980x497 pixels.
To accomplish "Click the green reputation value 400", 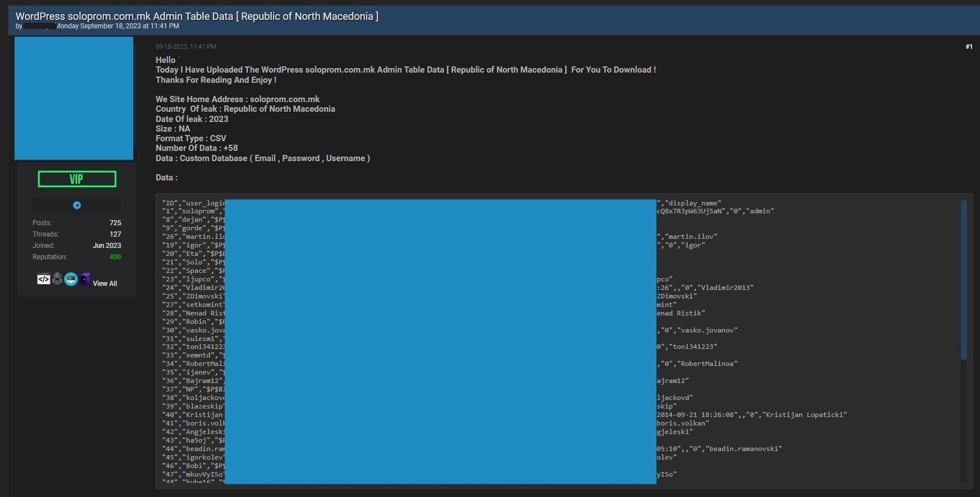I will (115, 257).
